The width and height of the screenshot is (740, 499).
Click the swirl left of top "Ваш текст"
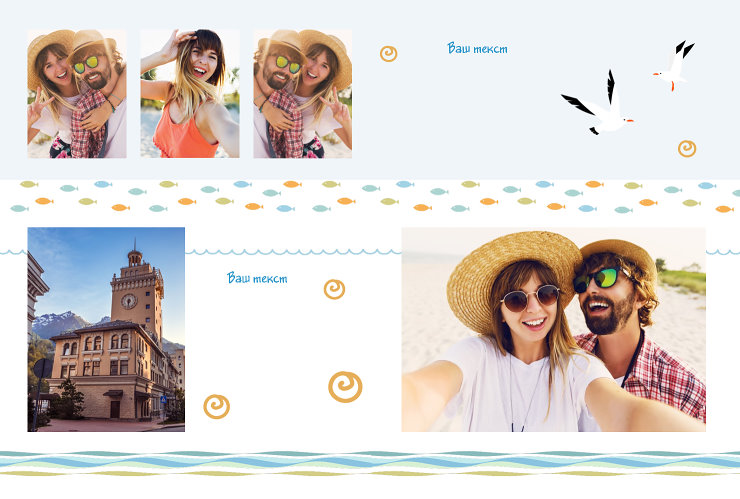tap(388, 53)
